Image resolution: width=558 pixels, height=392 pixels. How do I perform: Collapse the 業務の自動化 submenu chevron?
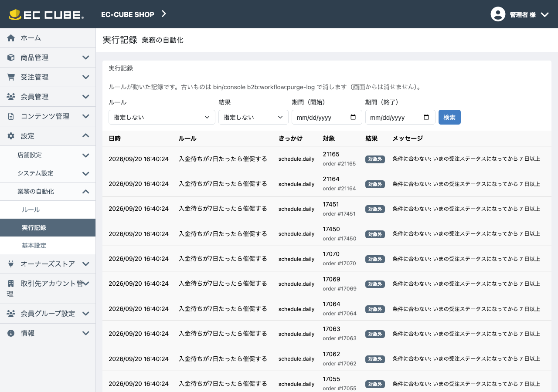86,192
